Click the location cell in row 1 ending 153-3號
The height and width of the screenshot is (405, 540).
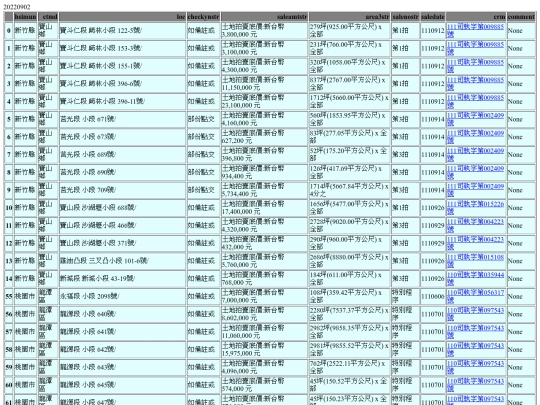tap(122, 48)
